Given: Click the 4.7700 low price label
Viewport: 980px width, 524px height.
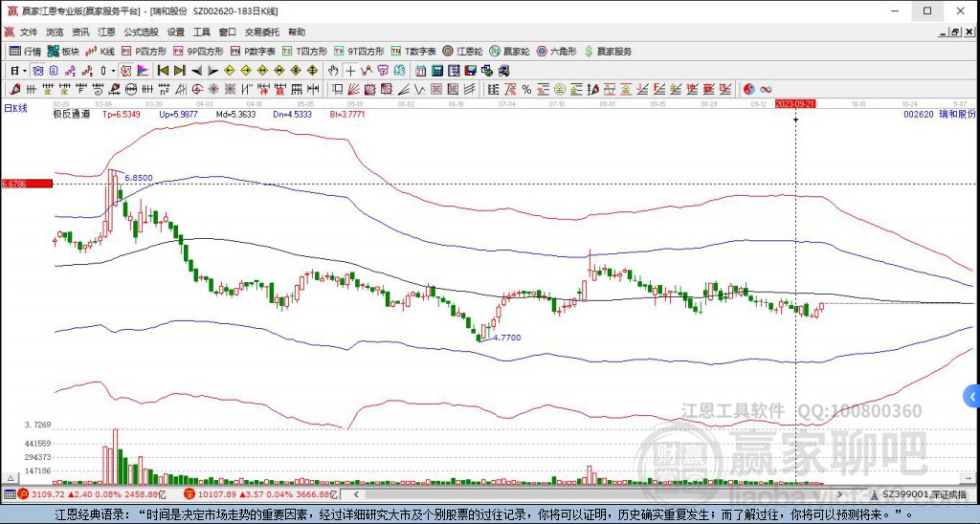Looking at the screenshot, I should pos(507,338).
